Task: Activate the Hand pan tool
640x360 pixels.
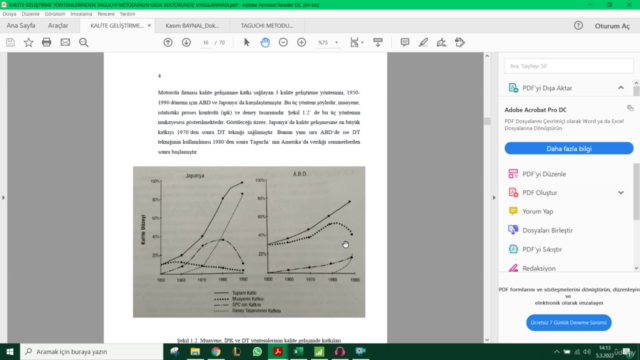Action: pos(265,42)
